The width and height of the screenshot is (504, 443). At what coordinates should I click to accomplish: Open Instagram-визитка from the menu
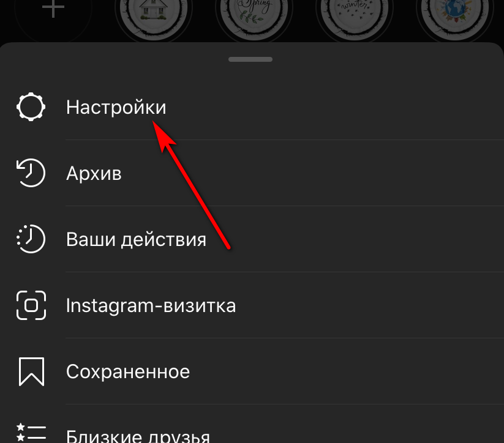click(151, 305)
